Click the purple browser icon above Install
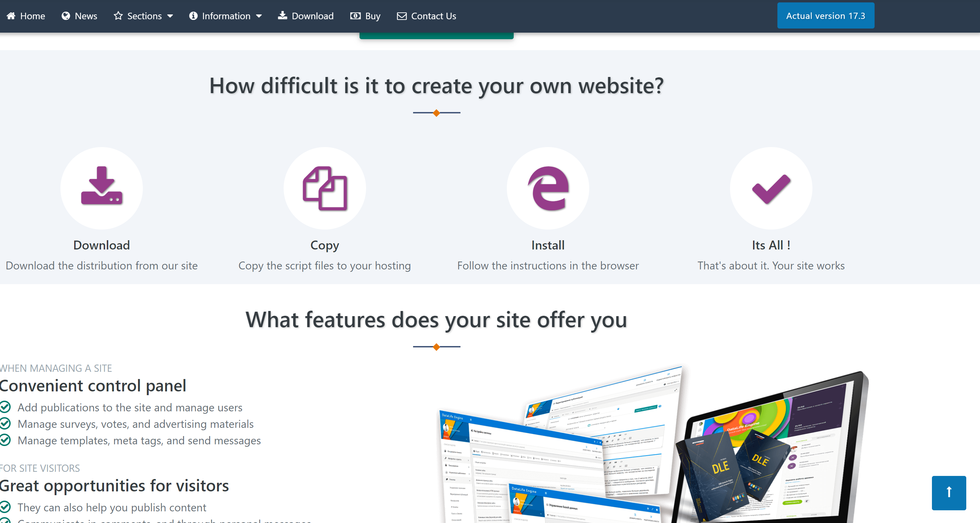980x523 pixels. pos(547,188)
